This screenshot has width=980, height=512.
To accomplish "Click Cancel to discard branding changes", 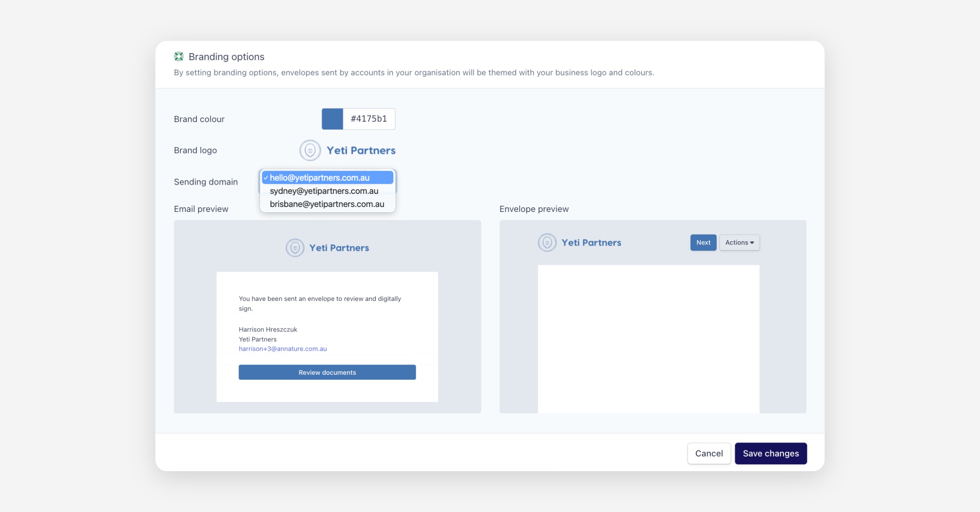I will [709, 453].
